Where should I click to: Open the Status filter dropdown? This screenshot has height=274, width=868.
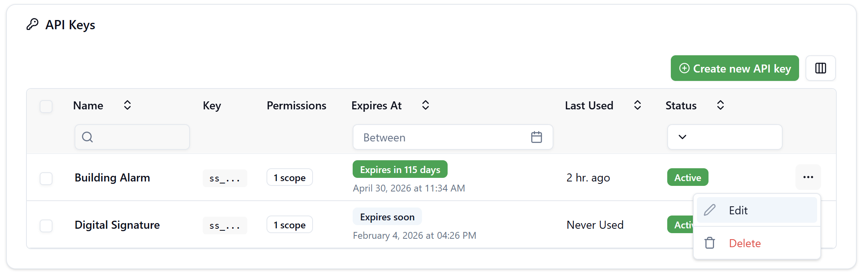[x=725, y=137]
